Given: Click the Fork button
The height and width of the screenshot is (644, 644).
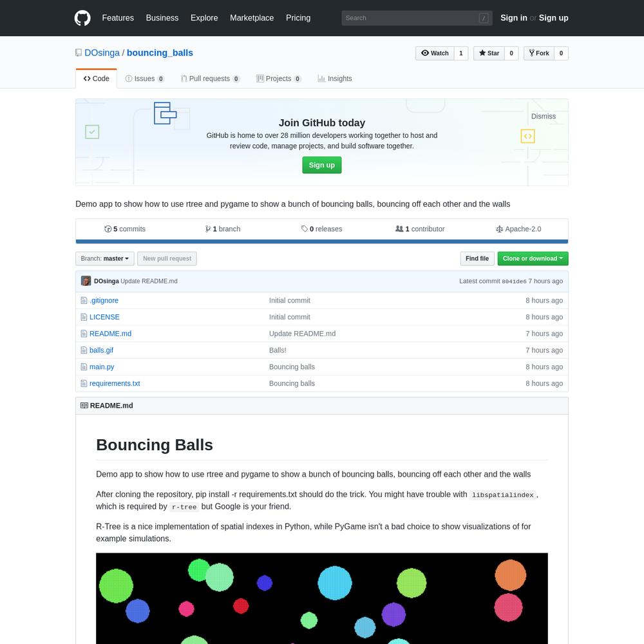Looking at the screenshot, I should click(539, 53).
